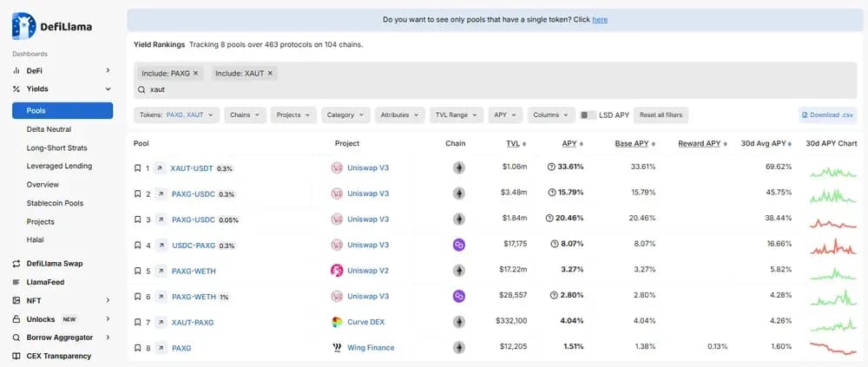Bookmark the XAUT-USDT pool row
Image resolution: width=868 pixels, height=367 pixels.
[x=137, y=167]
